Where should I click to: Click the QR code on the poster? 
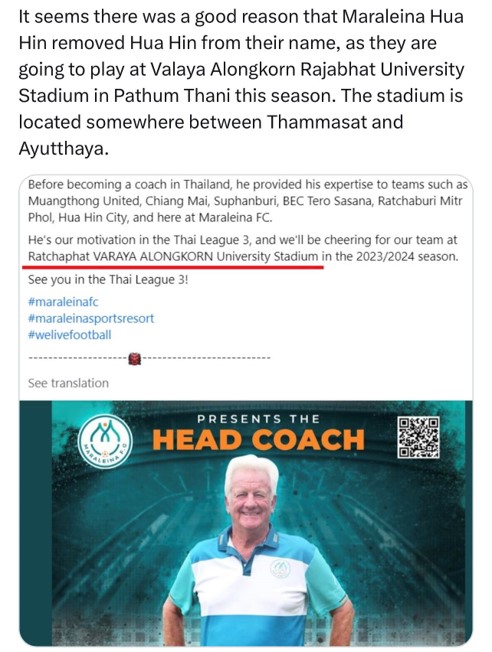(x=418, y=437)
